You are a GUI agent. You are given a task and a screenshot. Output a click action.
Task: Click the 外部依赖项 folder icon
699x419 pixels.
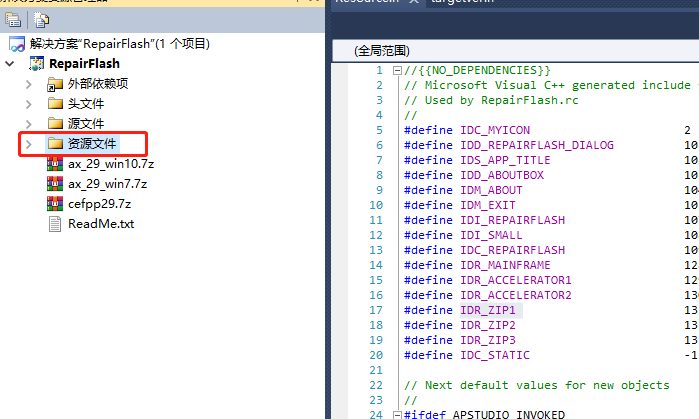[x=55, y=84]
